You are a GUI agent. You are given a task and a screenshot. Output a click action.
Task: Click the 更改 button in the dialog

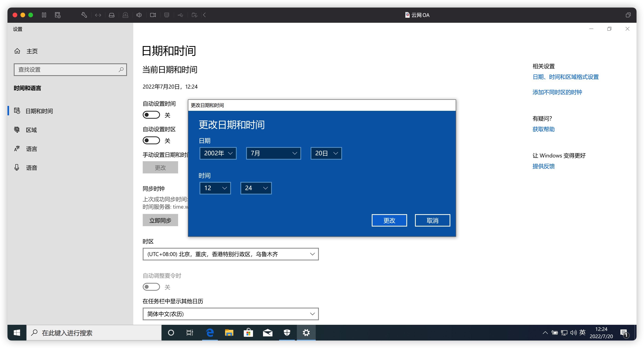pos(389,220)
